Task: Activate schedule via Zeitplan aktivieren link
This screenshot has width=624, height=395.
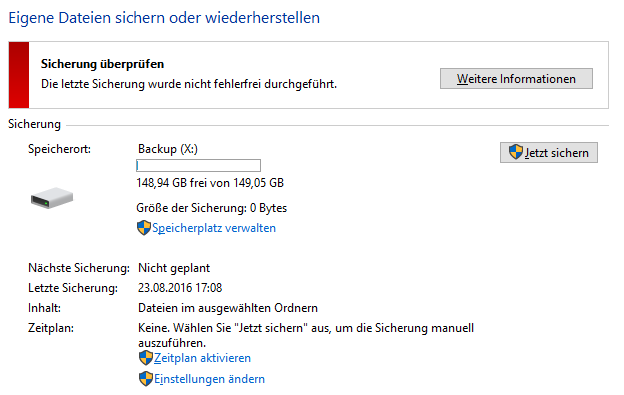Action: coord(203,358)
